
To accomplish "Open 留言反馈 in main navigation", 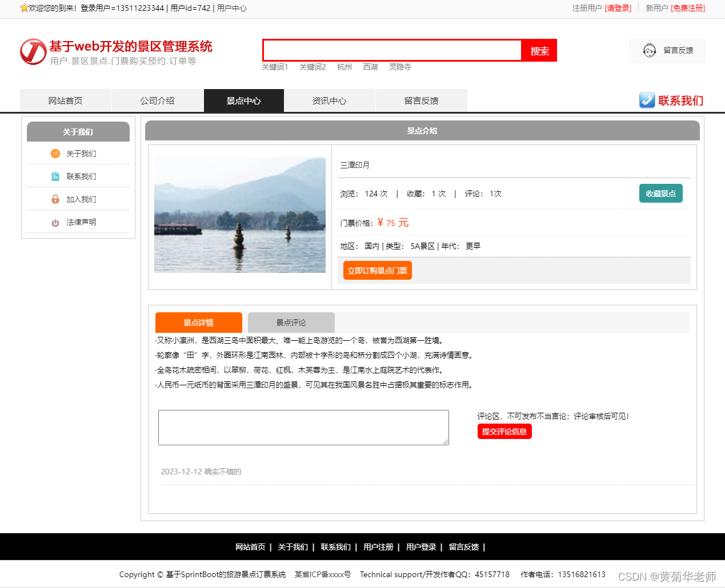I will click(422, 100).
